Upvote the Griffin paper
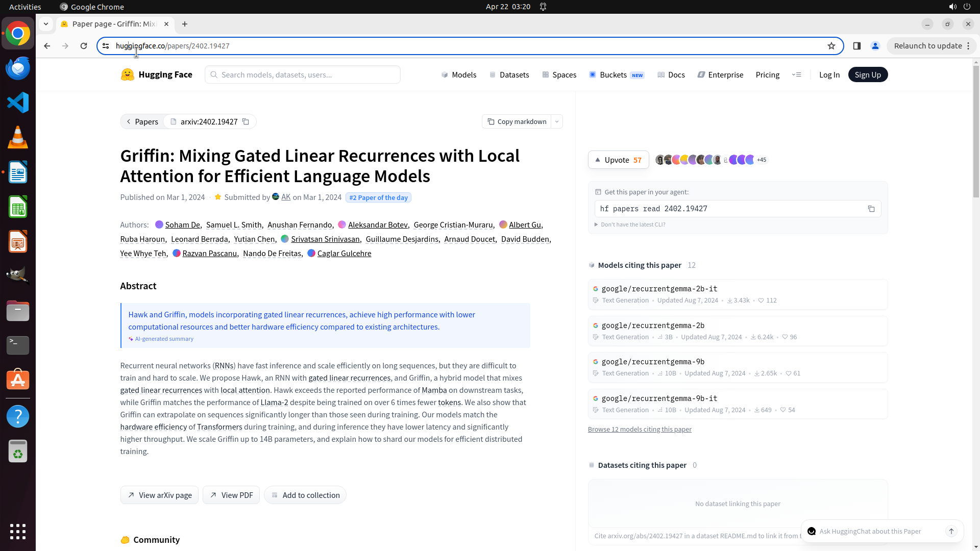Viewport: 980px width, 551px height. (618, 160)
